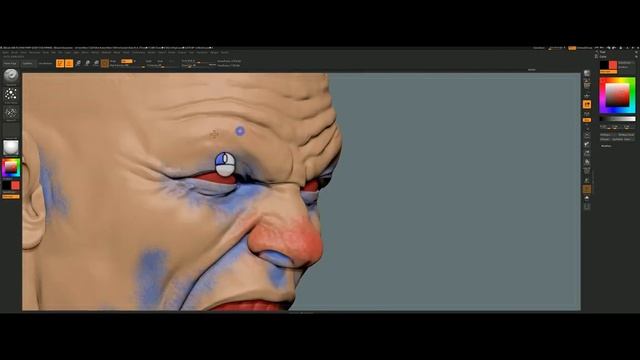Adjust the Rgb Intensity slider
This screenshot has height=360, width=640.
point(127,65)
